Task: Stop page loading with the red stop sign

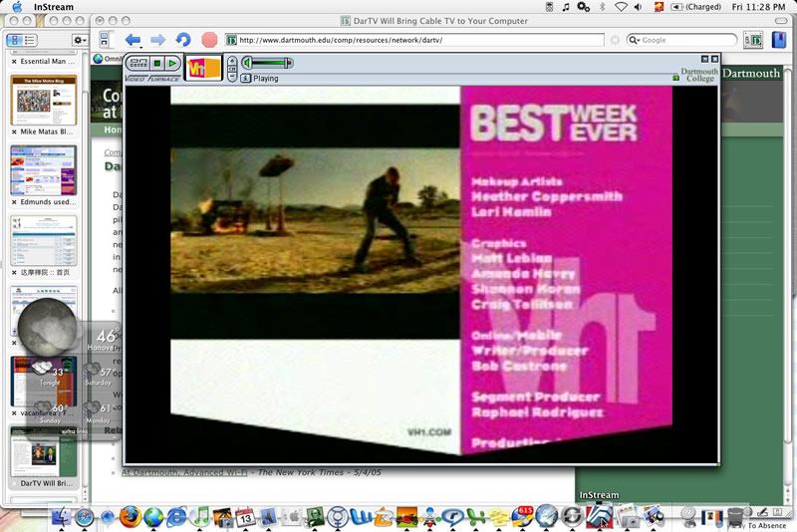Action: 209,40
